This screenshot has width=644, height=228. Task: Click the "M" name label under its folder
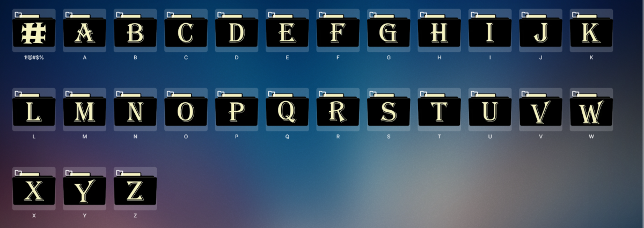85,137
